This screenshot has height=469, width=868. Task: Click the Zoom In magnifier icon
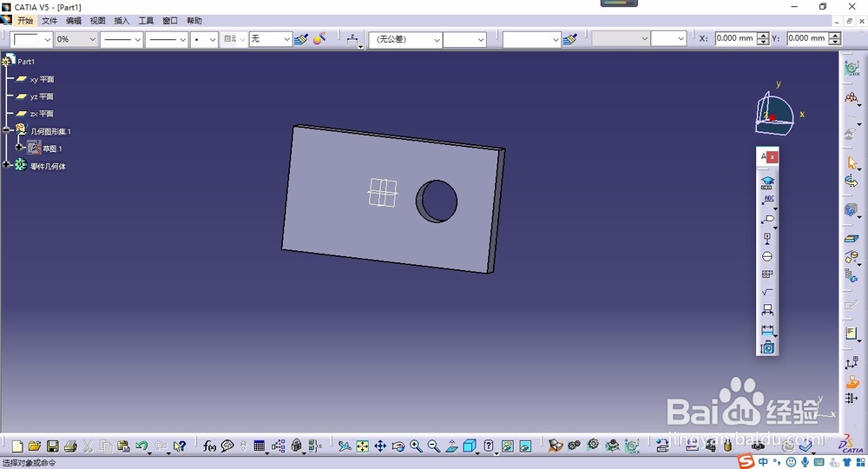(416, 446)
